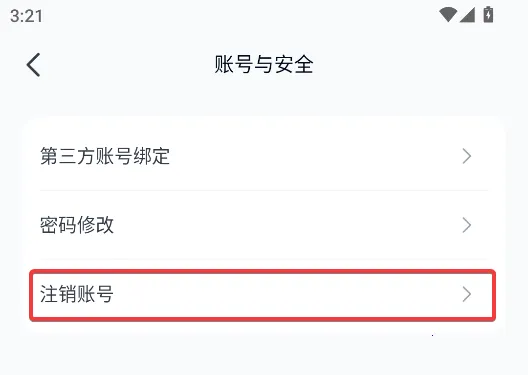Expand the chevron next to 注销账号
The height and width of the screenshot is (375, 528).
467,294
